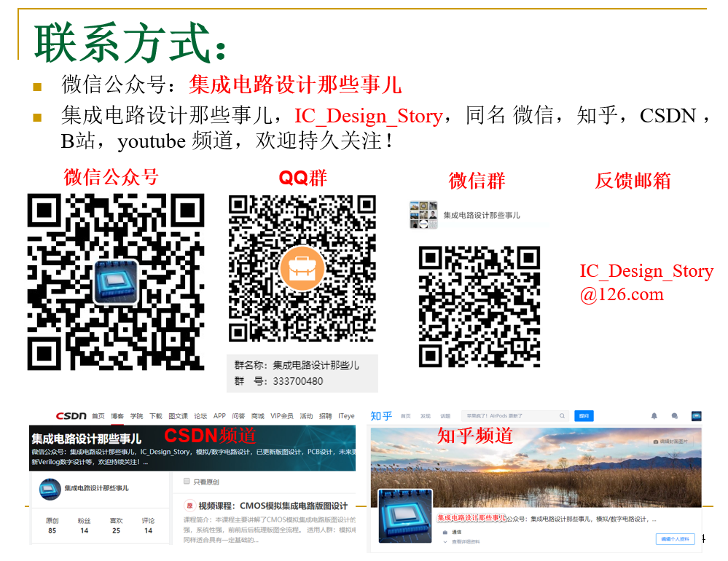Click CSDN author name 集成电路设计那些事儿
This screenshot has height=561, width=728.
[97, 488]
